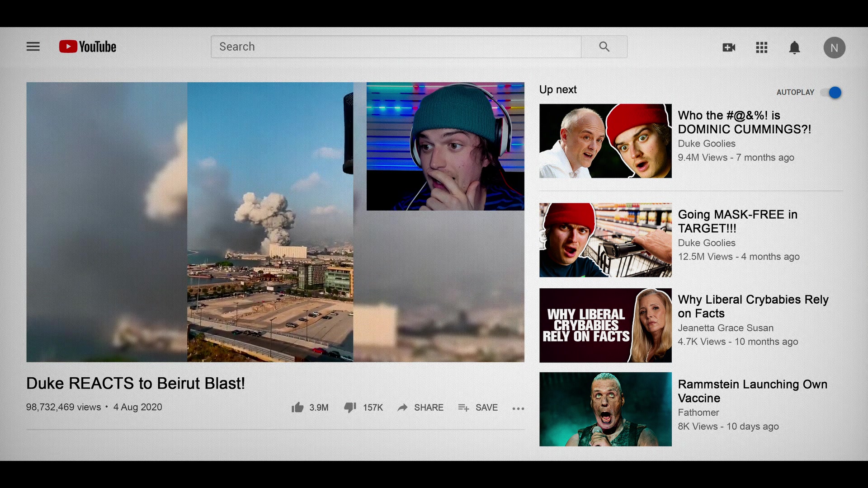Select the Mask-Free in Target thumbnail
This screenshot has width=868, height=488.
pos(605,240)
